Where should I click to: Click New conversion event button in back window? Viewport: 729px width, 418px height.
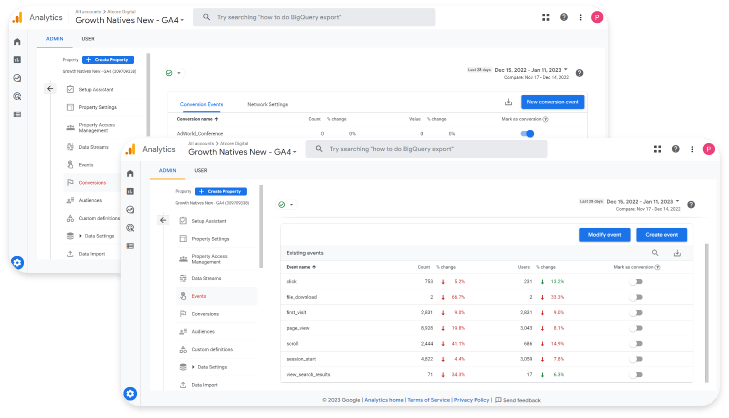tap(552, 102)
